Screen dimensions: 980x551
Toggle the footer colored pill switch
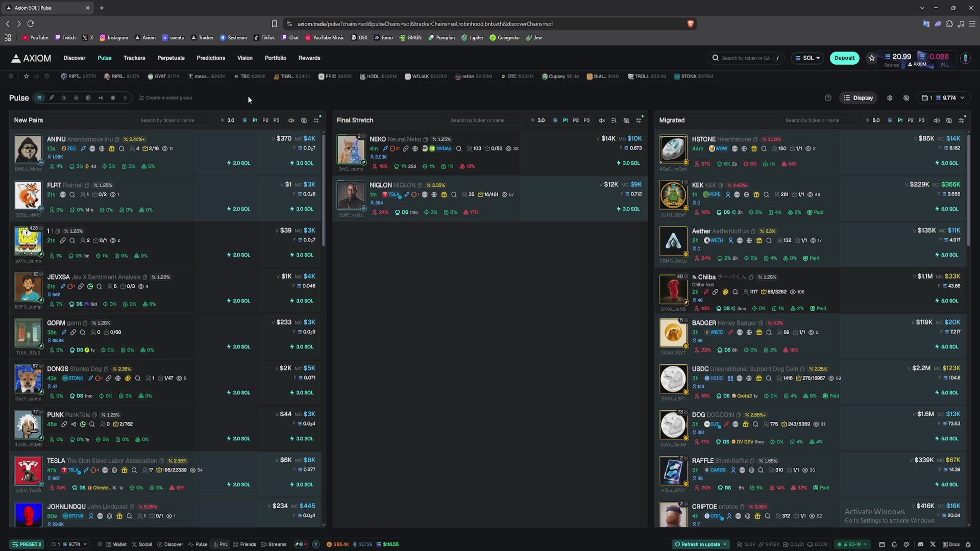click(x=301, y=544)
